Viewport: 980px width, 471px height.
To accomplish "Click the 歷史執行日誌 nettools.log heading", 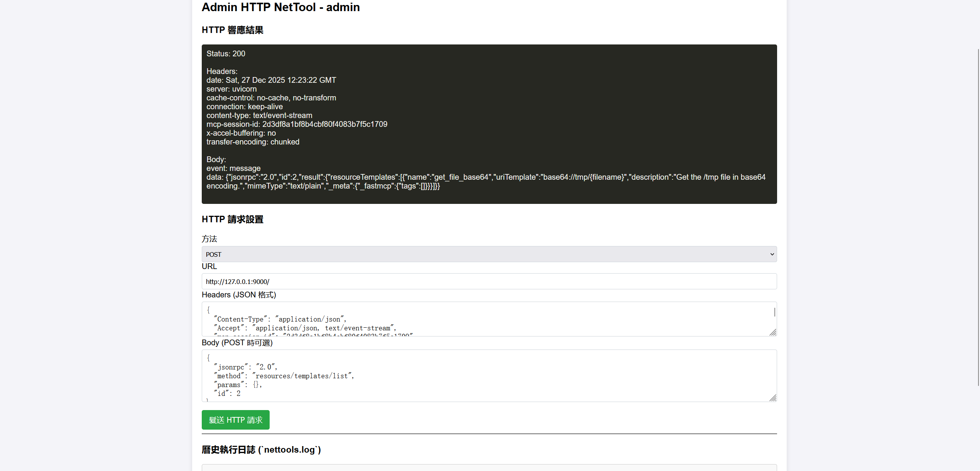I will point(261,450).
